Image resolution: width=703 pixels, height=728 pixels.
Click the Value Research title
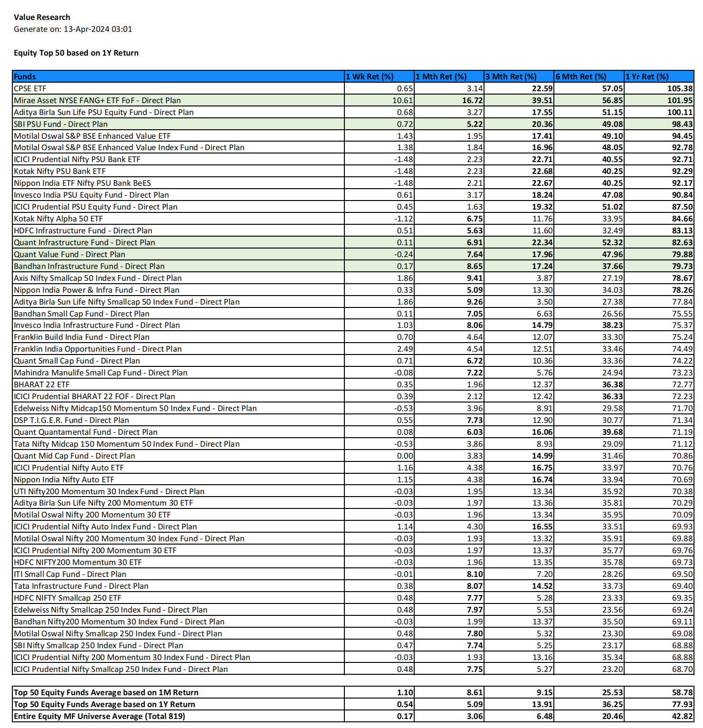coord(42,17)
